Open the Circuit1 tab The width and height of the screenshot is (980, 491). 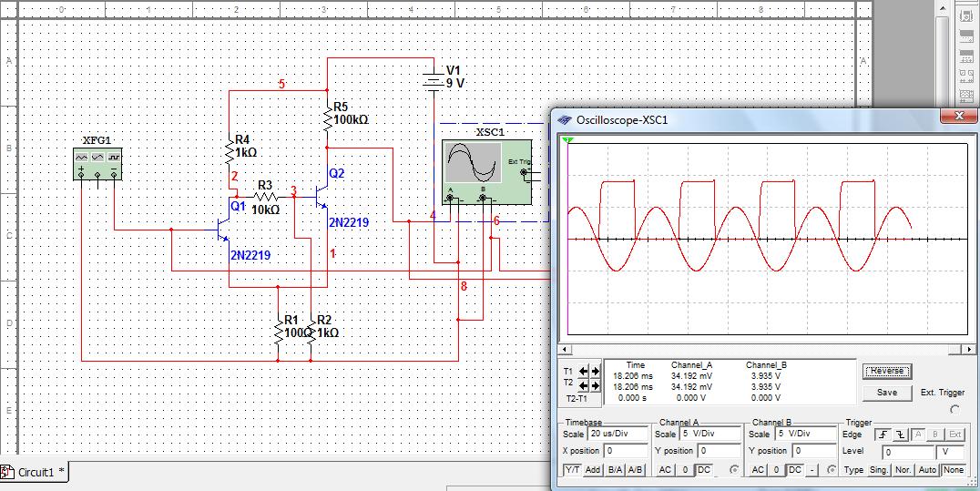pyautogui.click(x=35, y=472)
